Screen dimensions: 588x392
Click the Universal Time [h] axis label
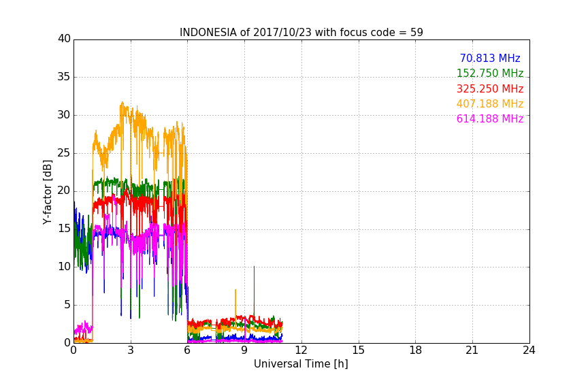pos(301,364)
